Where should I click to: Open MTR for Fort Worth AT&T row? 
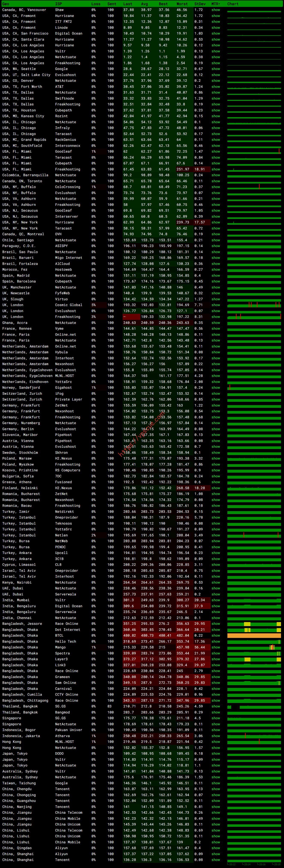pyautogui.click(x=216, y=86)
